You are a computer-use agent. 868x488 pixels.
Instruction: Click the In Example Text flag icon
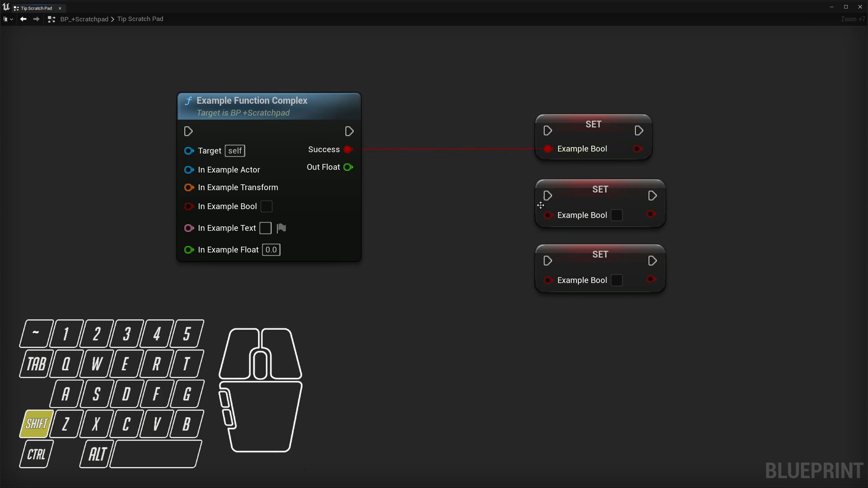point(281,228)
